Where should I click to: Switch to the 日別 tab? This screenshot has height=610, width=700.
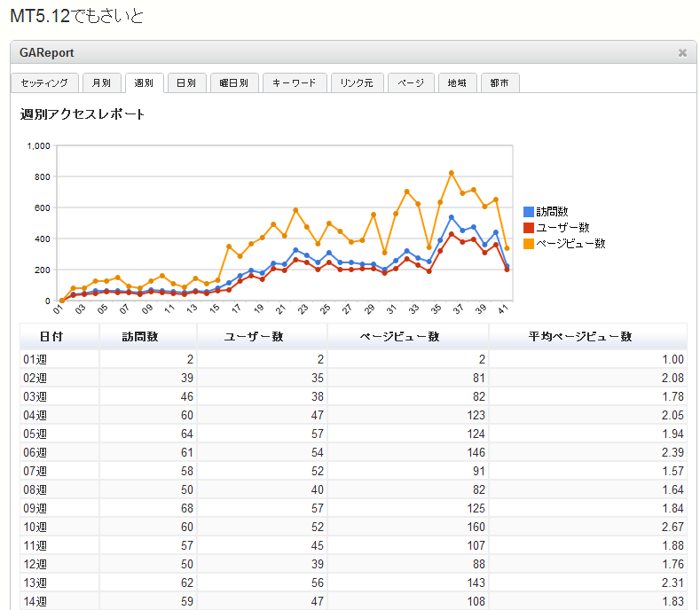[x=186, y=83]
